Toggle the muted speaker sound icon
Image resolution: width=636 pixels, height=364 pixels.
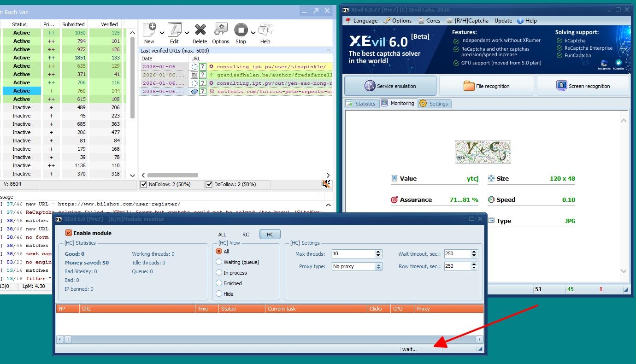326,184
